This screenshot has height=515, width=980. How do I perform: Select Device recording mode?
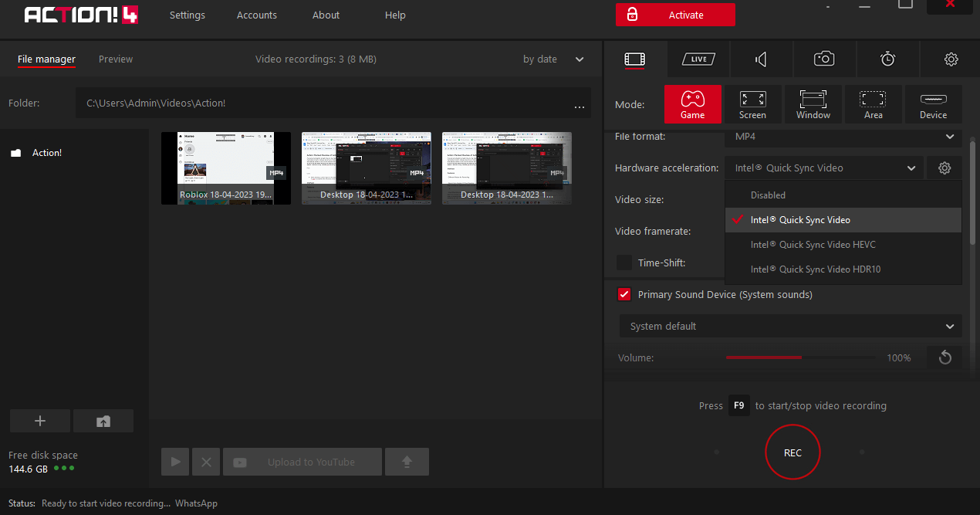(933, 104)
